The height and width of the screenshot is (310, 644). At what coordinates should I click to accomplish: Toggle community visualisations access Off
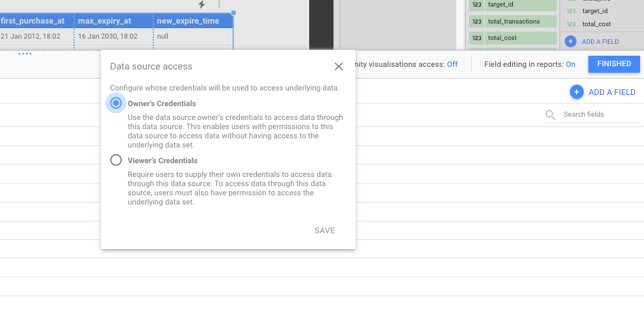pyautogui.click(x=452, y=64)
